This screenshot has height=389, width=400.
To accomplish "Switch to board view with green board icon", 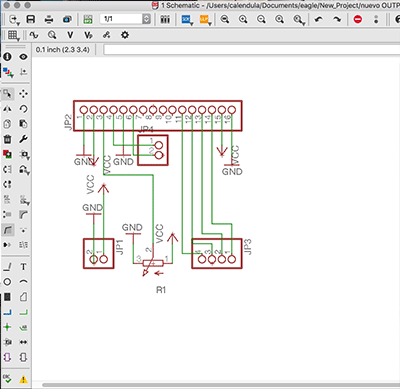I will point(88,19).
